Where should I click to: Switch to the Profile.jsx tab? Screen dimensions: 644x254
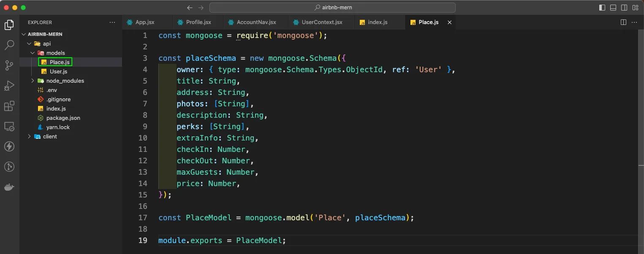(x=198, y=22)
